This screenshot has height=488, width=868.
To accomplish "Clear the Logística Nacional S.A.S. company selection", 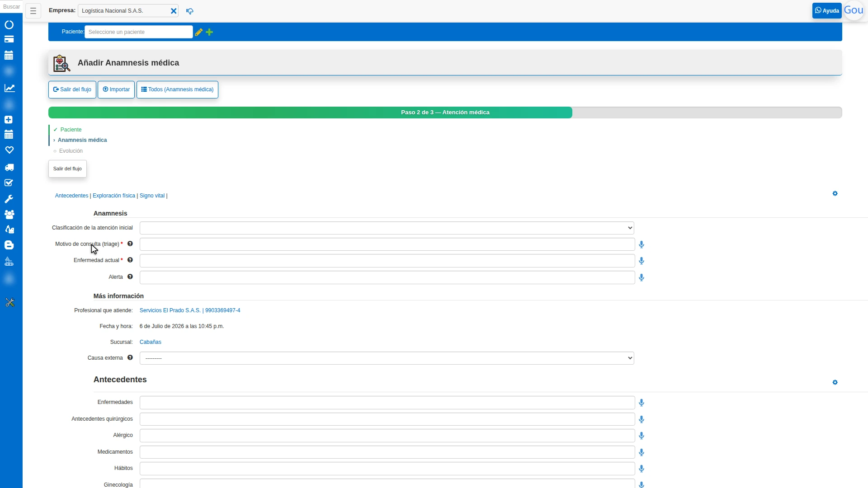I will tap(174, 11).
